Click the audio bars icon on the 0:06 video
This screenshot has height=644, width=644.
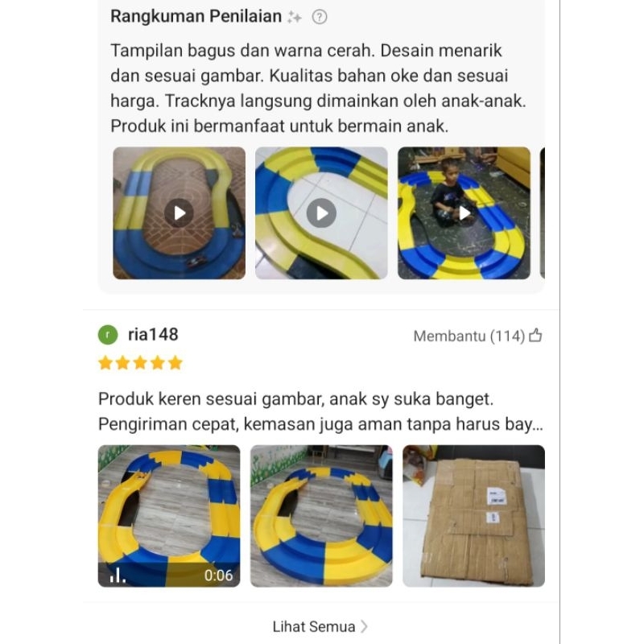pyautogui.click(x=118, y=575)
